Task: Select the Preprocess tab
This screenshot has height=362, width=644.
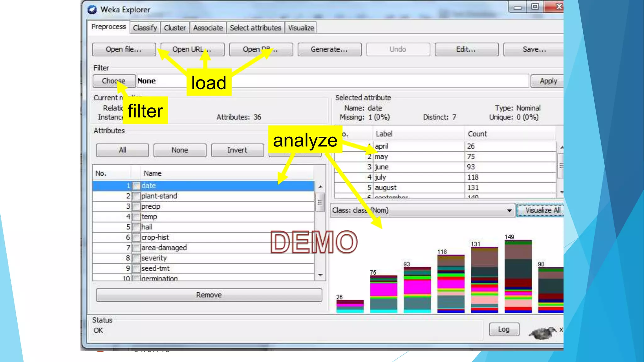Action: (x=108, y=27)
